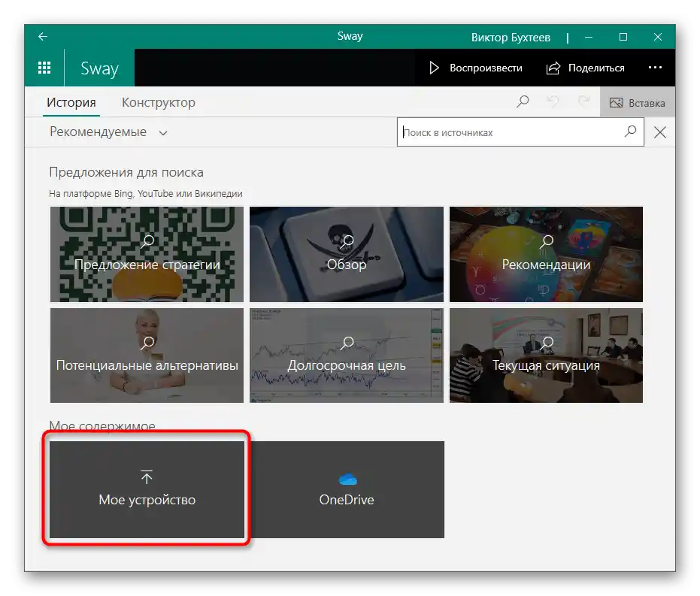The height and width of the screenshot is (596, 700).
Task: Open Текущая ситуация suggestion tile
Action: 546,355
